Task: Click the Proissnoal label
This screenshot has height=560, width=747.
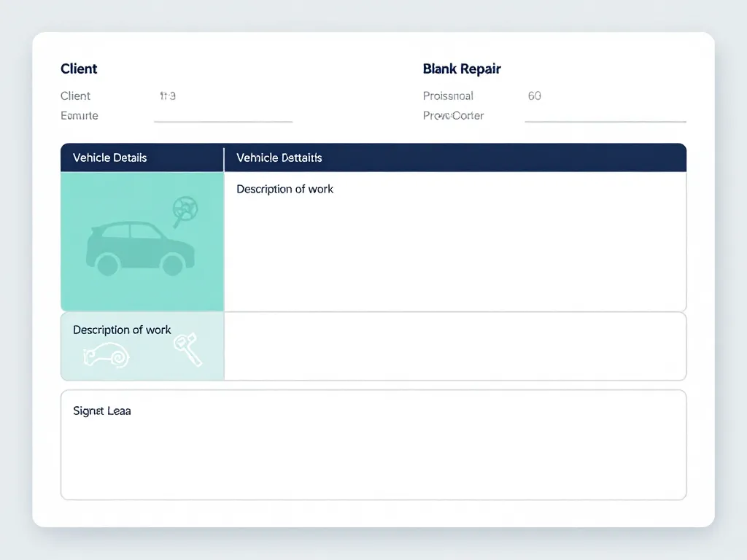Action: coord(448,96)
